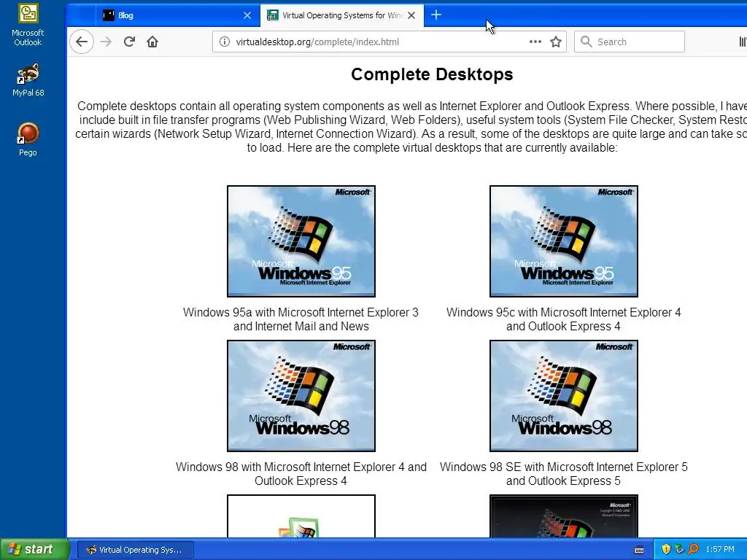Click the keyboard icon in the taskbar

coord(639,550)
